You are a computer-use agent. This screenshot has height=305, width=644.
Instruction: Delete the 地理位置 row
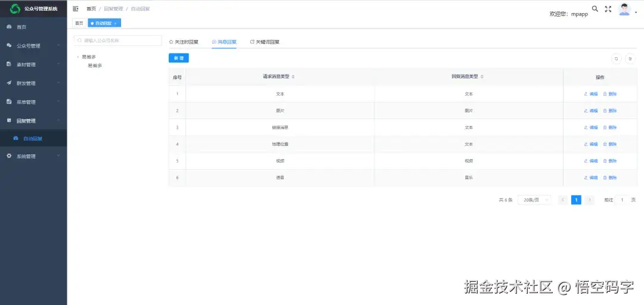(x=610, y=144)
